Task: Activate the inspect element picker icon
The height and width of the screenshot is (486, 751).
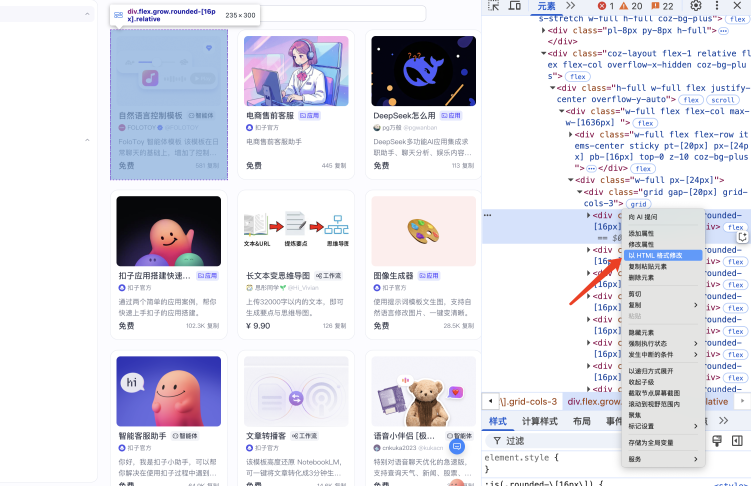Action: click(495, 6)
